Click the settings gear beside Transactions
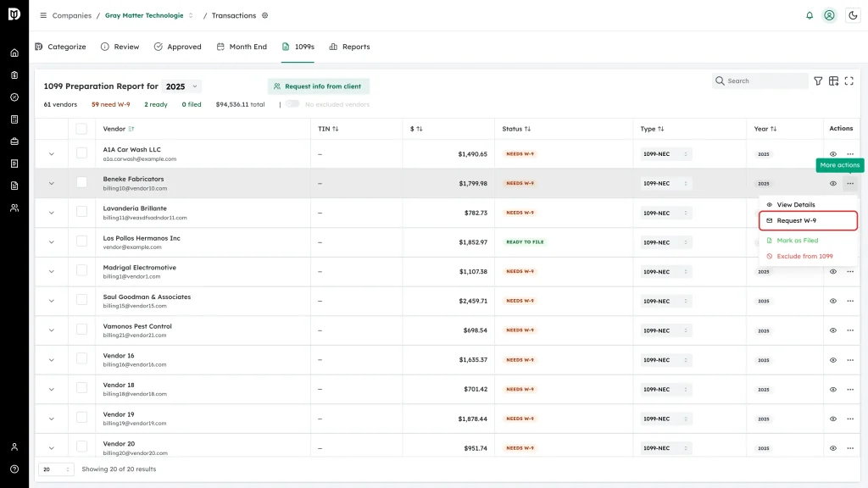The width and height of the screenshot is (868, 488). click(x=265, y=15)
